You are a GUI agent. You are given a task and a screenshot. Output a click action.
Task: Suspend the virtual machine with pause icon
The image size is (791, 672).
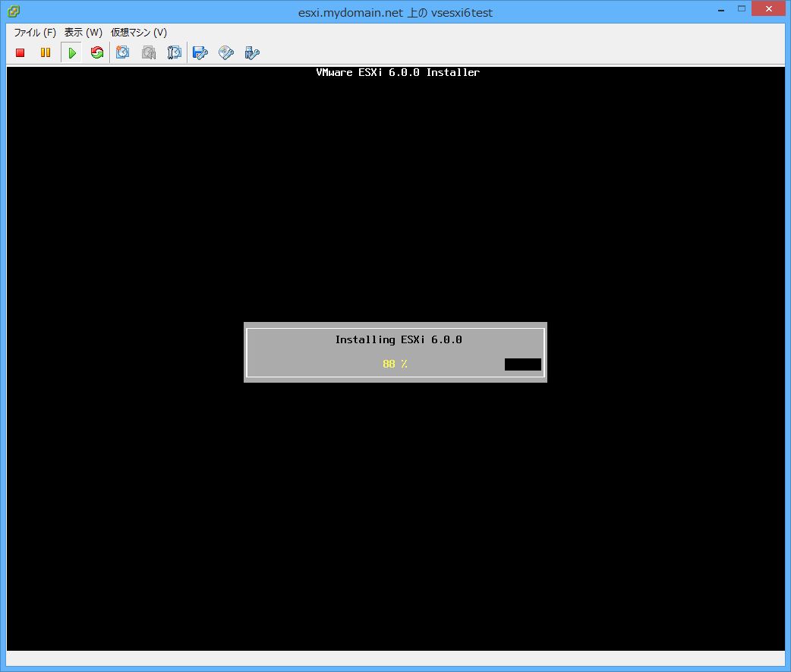(x=46, y=52)
